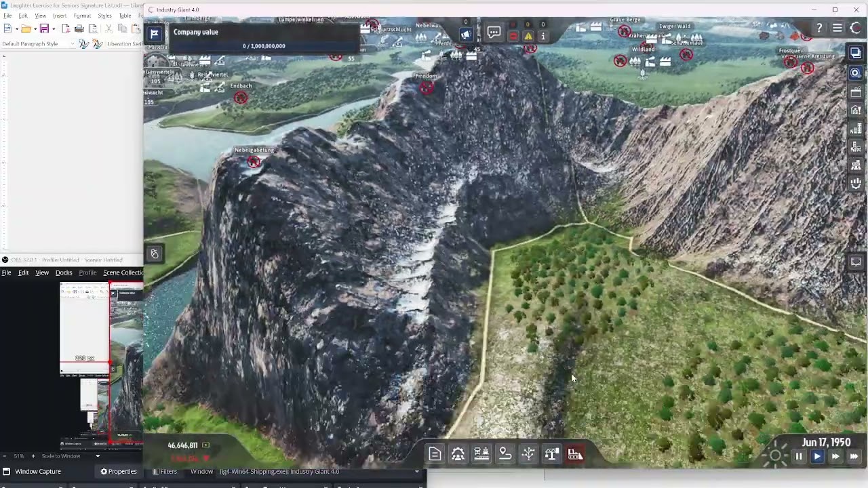The image size is (868, 488).
Task: Open LibreOffice View menu
Action: pyautogui.click(x=41, y=16)
